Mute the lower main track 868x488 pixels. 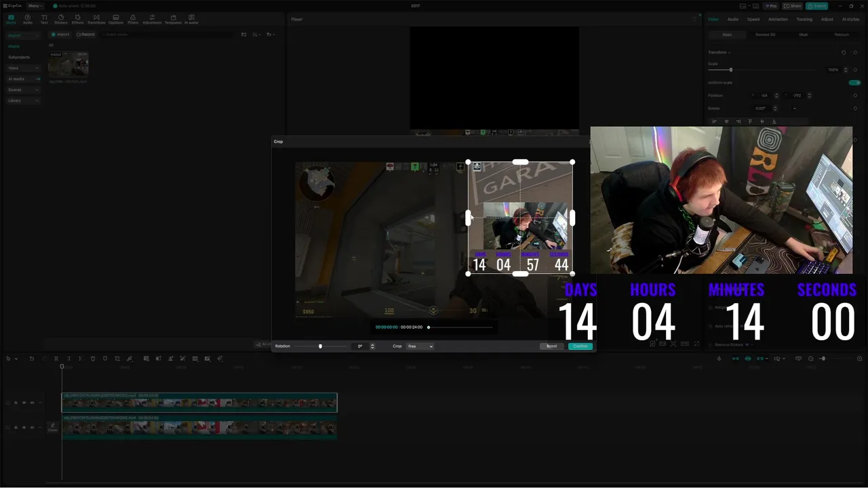click(x=32, y=428)
